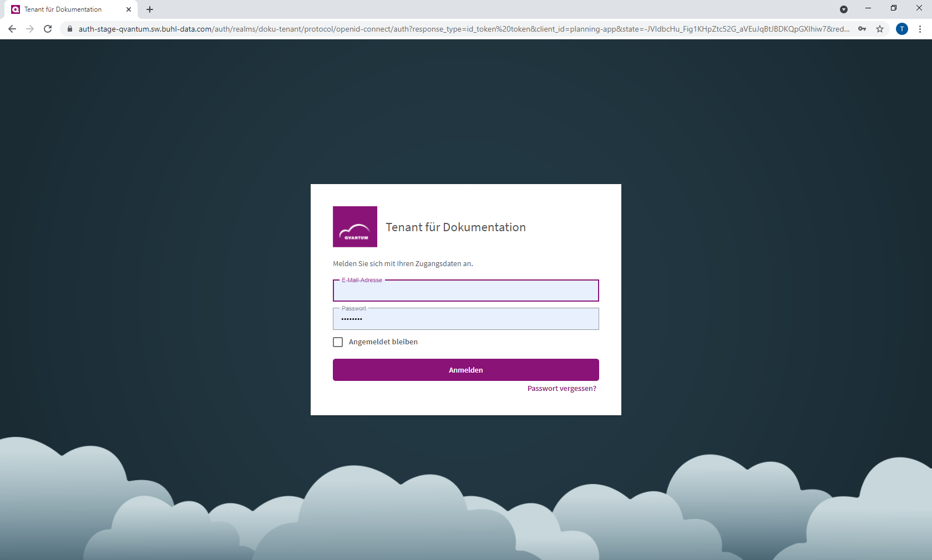Screen dimensions: 932x560
Task: Close the Tenant für Dokumentation tab
Action: click(129, 9)
